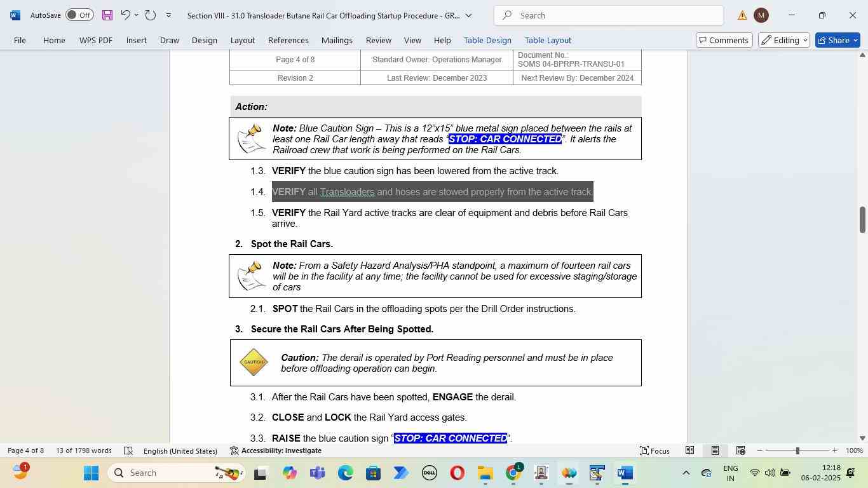Open Opera browser from taskbar
868x488 pixels.
[x=458, y=473]
